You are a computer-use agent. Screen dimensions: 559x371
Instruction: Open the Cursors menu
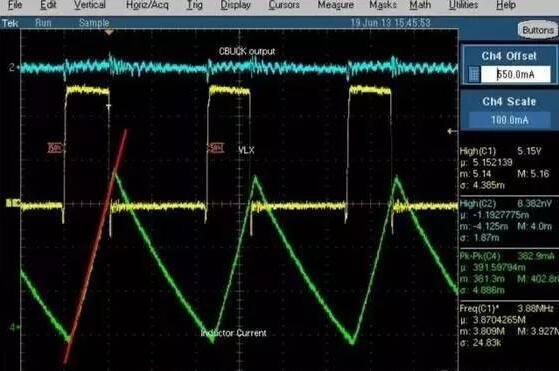click(x=284, y=5)
